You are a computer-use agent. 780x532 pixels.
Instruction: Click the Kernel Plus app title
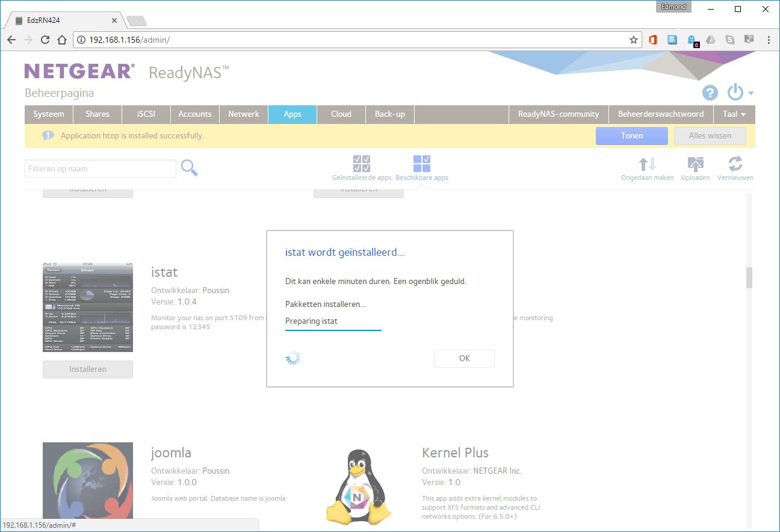456,453
